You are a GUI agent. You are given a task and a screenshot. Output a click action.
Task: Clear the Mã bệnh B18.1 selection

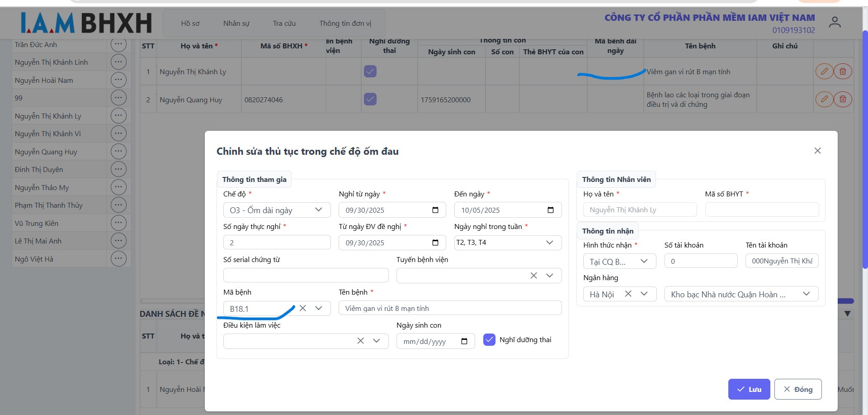pyautogui.click(x=303, y=308)
